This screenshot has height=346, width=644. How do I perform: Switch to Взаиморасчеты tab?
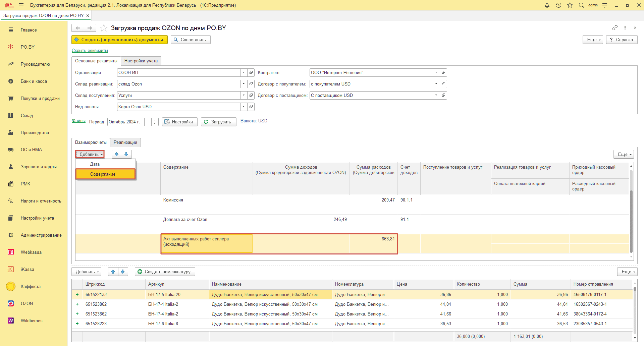coord(91,142)
